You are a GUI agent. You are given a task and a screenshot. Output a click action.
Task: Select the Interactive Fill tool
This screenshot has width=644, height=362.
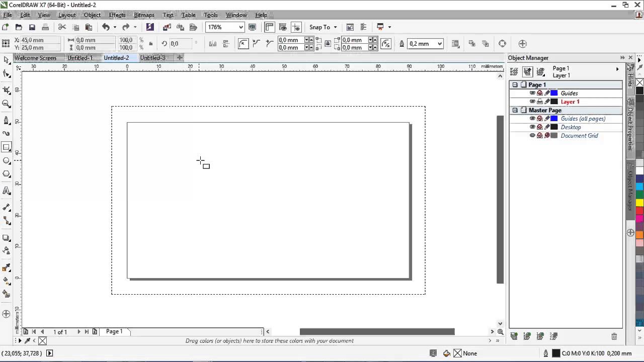tap(6, 281)
